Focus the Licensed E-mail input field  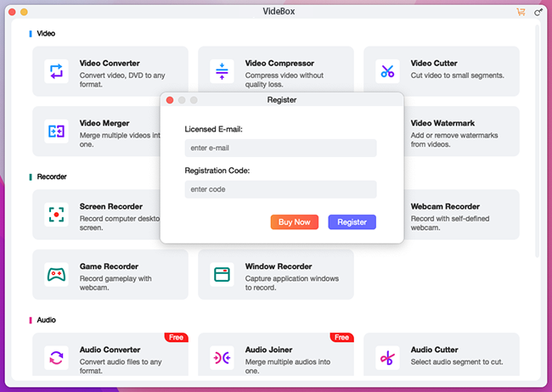tap(280, 148)
